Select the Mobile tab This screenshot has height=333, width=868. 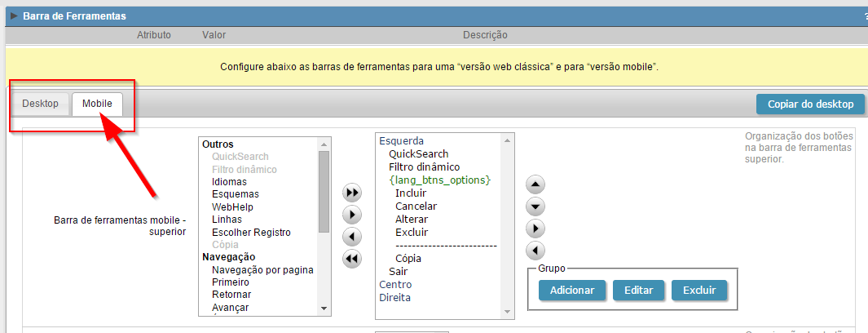97,104
